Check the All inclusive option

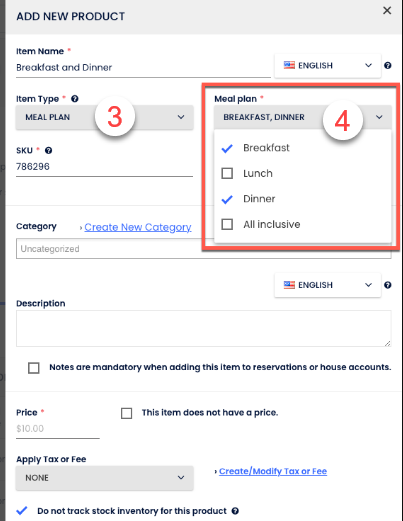[x=227, y=224]
